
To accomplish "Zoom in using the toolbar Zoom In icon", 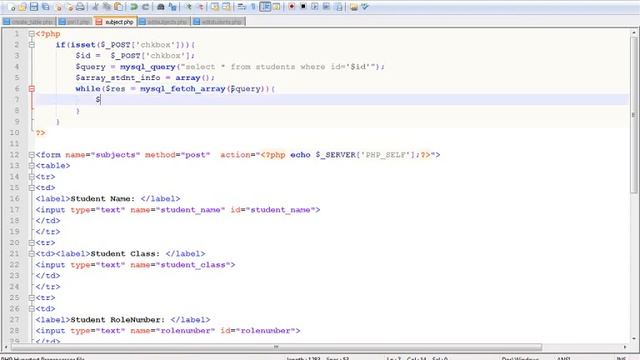I will 188,7.
